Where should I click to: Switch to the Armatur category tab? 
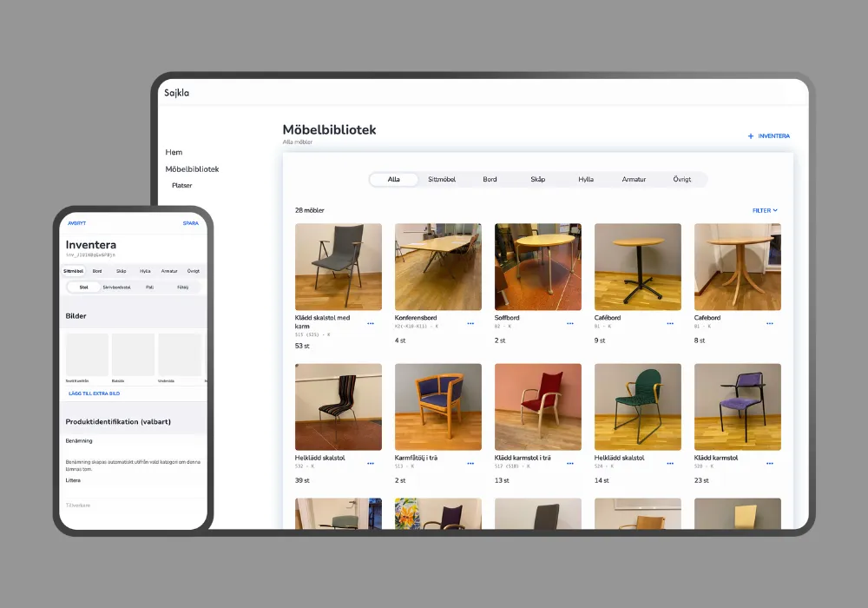pyautogui.click(x=634, y=180)
